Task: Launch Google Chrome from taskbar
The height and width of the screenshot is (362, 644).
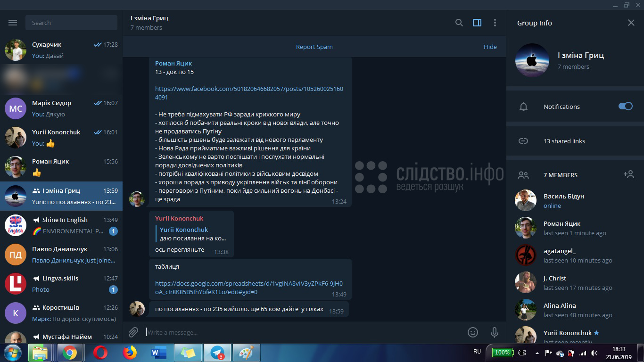Action: pyautogui.click(x=70, y=353)
